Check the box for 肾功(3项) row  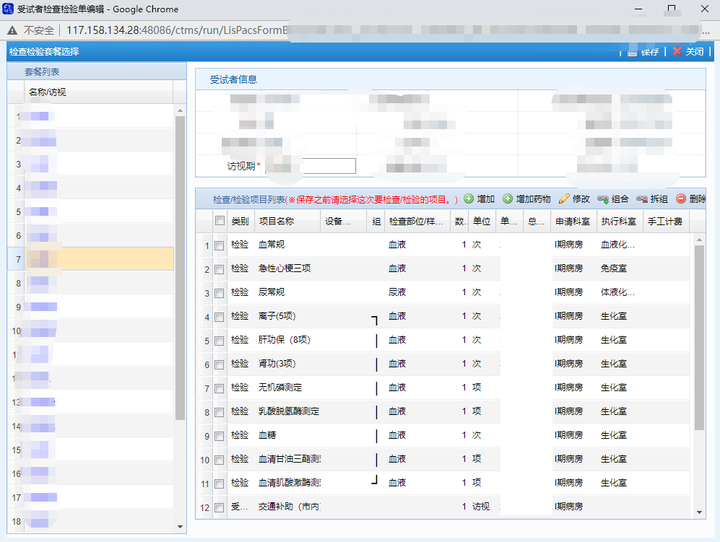point(219,365)
